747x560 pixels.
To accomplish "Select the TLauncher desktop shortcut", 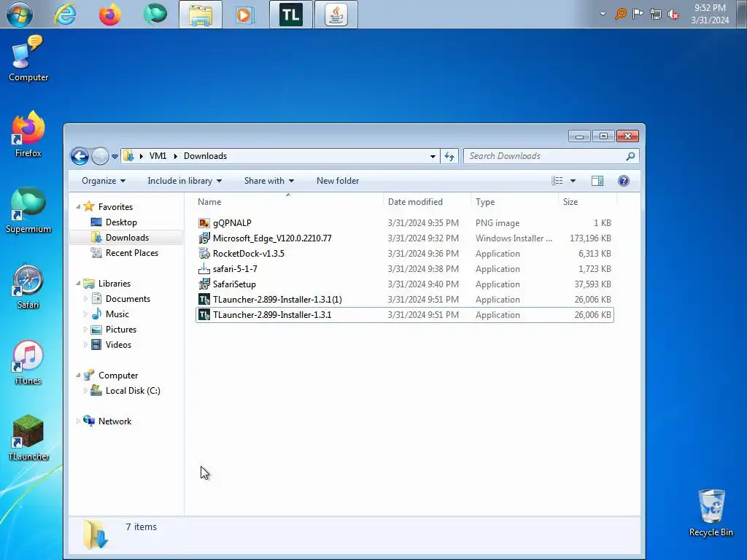I will coord(28,437).
